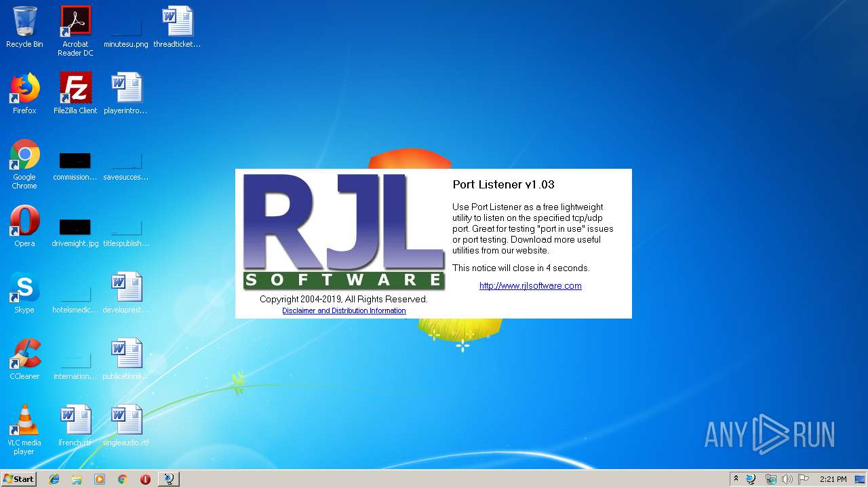
Task: Select the commission file icon
Action: click(x=75, y=167)
